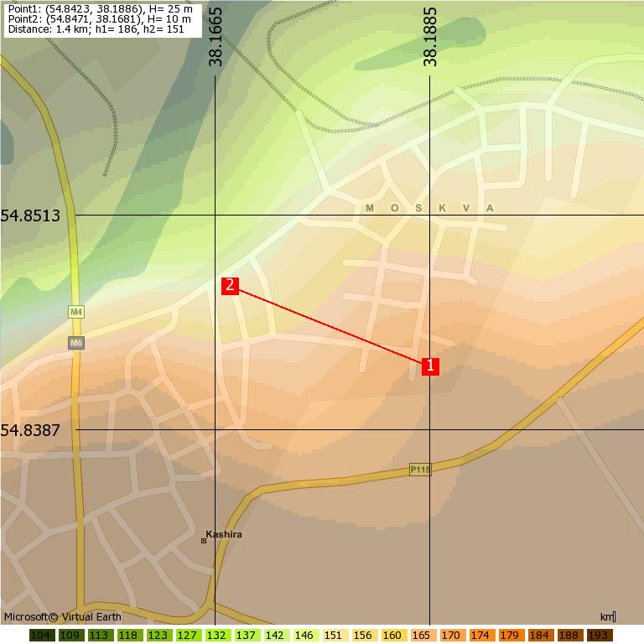Screen dimensions: 644x644
Task: Click the km scale indicator
Action: 608,617
